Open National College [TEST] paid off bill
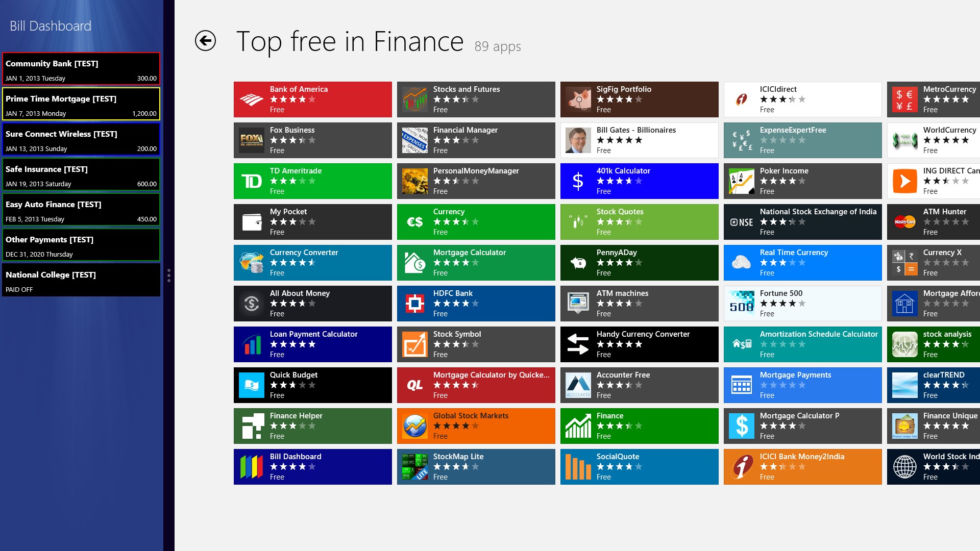The height and width of the screenshot is (551, 980). point(81,280)
